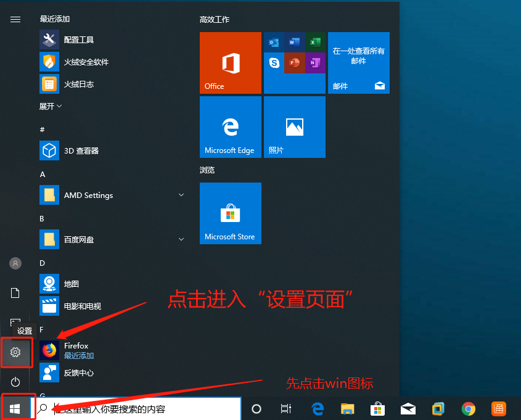Launch Firefox from the app list
Image resolution: width=521 pixels, height=420 pixels.
point(76,350)
